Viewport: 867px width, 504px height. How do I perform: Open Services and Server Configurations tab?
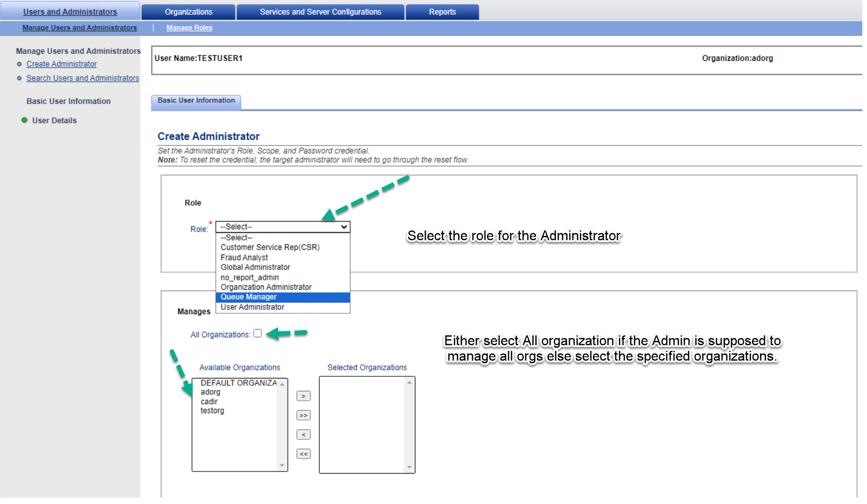pyautogui.click(x=320, y=12)
